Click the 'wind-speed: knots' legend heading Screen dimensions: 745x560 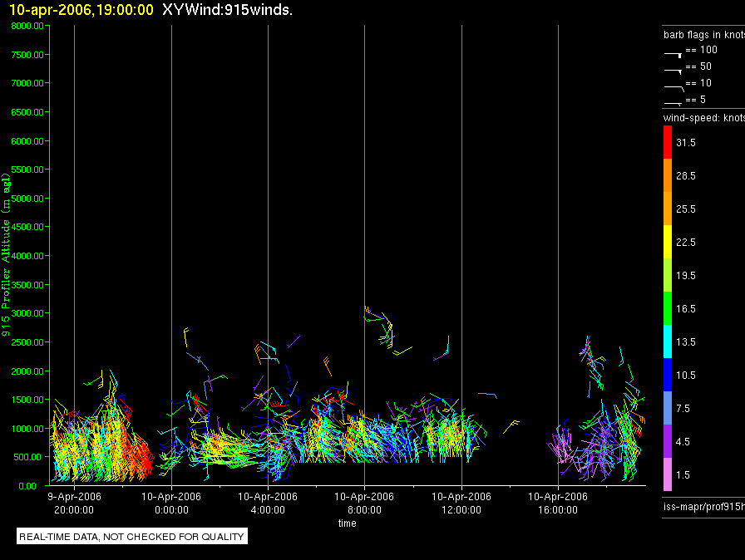click(704, 118)
